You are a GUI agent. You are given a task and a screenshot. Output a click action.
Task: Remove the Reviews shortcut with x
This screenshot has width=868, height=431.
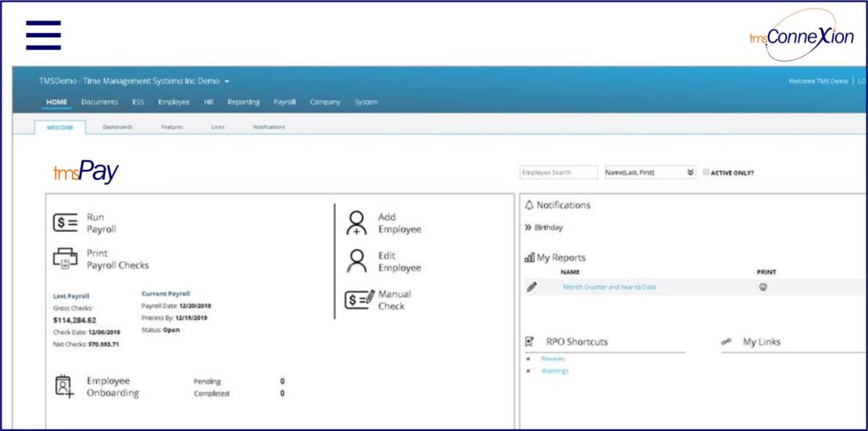[528, 359]
